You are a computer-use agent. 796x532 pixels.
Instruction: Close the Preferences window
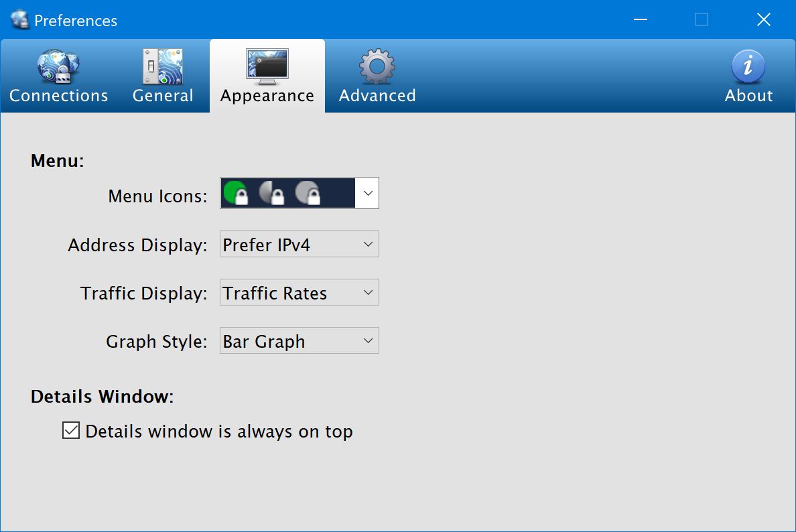(x=763, y=19)
